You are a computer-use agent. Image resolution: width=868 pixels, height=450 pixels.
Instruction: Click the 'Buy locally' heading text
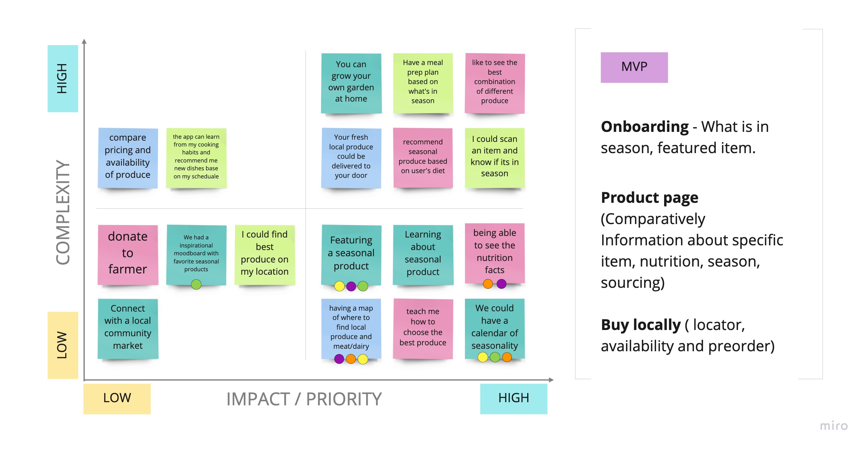point(641,325)
